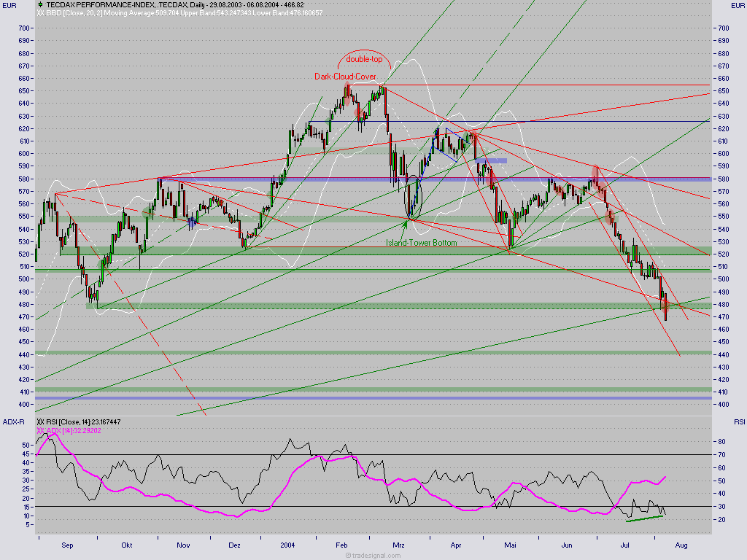This screenshot has height=560, width=747.
Task: Expand the ADX-R subchart panel label
Action: [x=14, y=421]
